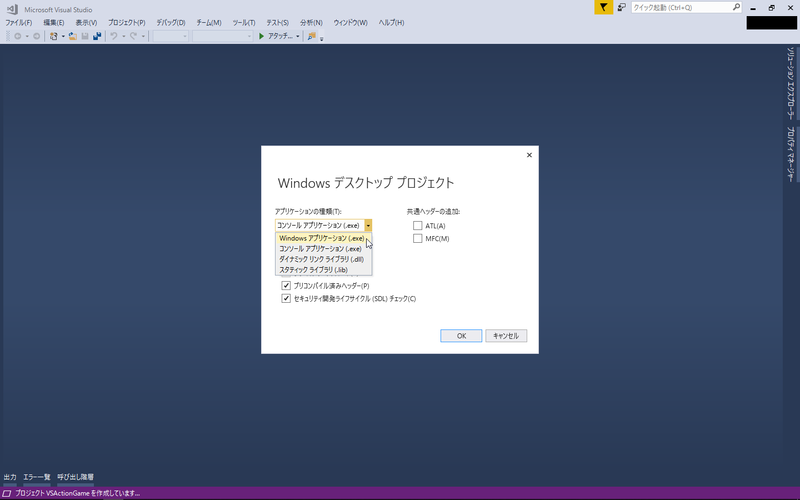Viewport: 800px width, 500px height.
Task: Click the Save All icon
Action: tap(96, 36)
